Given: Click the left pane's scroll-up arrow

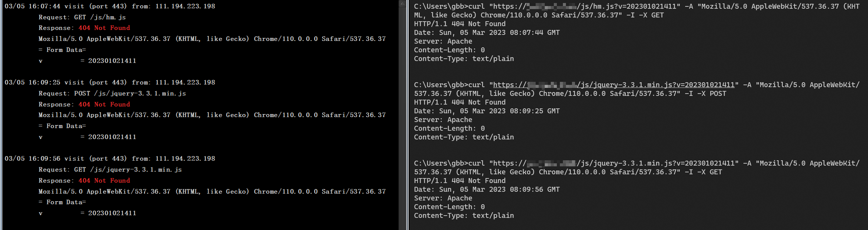Looking at the screenshot, I should click(402, 3).
